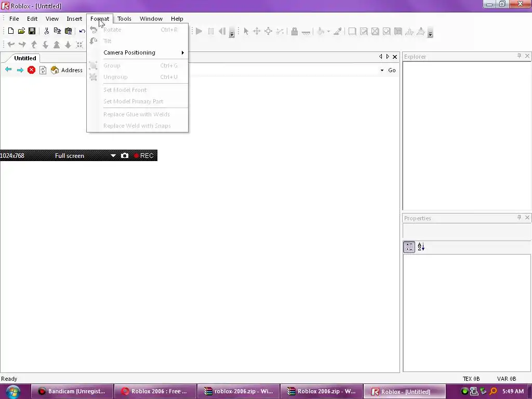532x399 pixels.
Task: Click the Open folder icon
Action: (21, 31)
